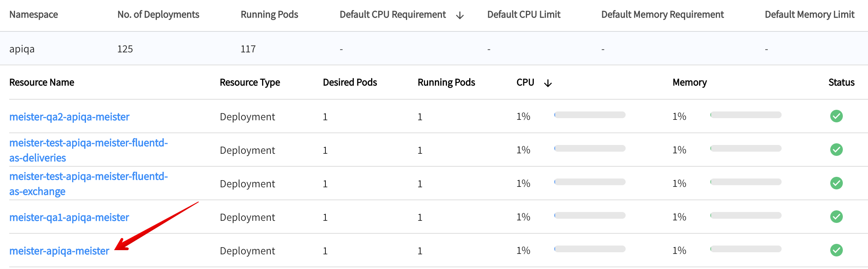Image resolution: width=868 pixels, height=269 pixels.
Task: Sort by Default CPU Limit header
Action: (x=523, y=15)
